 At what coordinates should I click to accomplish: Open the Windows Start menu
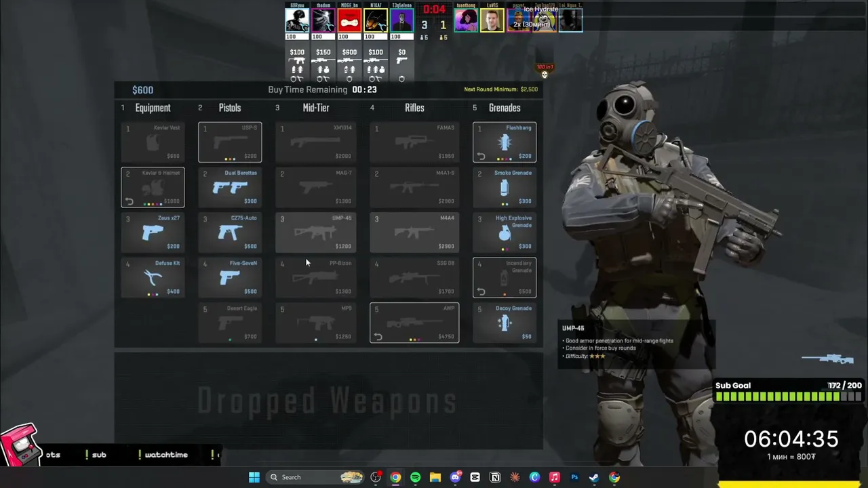click(x=254, y=477)
